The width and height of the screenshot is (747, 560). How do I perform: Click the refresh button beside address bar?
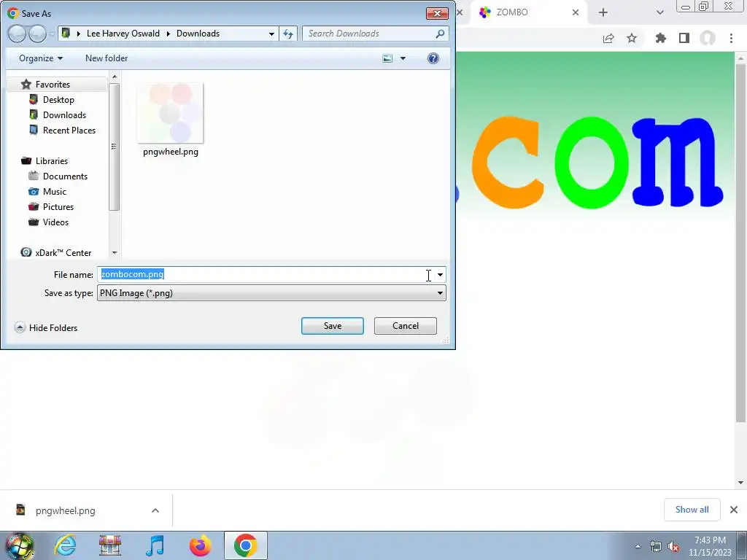coord(288,34)
